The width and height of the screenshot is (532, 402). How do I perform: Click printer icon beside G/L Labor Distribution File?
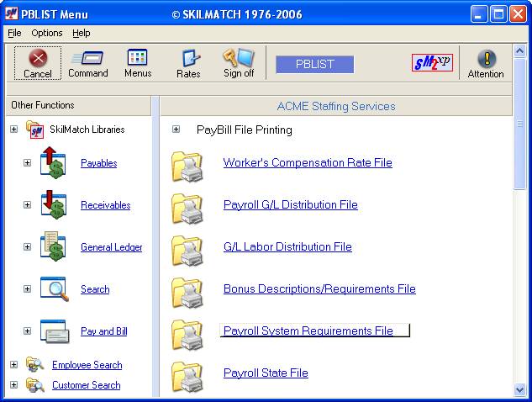pos(187,251)
